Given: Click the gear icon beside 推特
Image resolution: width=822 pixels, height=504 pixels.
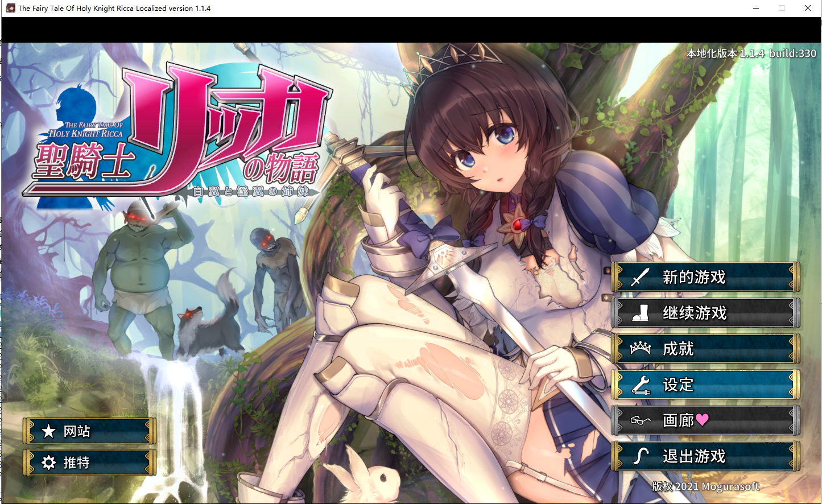Looking at the screenshot, I should 49,462.
